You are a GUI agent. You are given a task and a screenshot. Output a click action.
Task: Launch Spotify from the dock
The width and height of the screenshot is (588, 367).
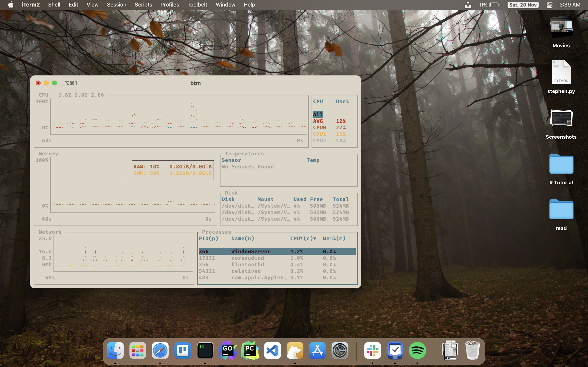click(x=417, y=350)
